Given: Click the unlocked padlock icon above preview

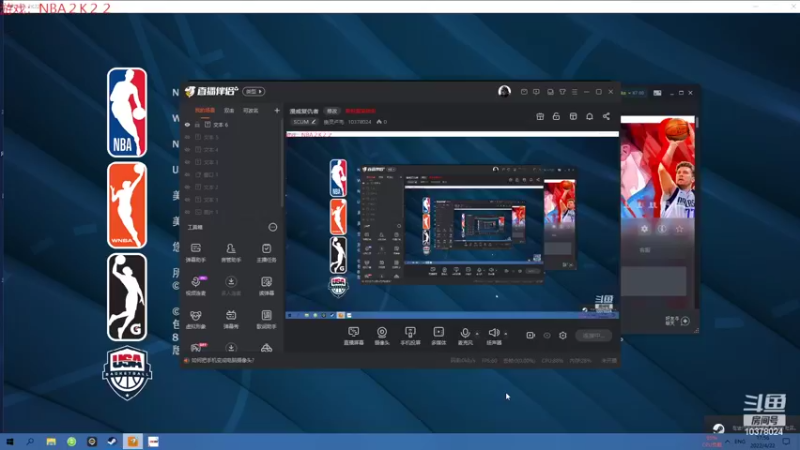Looking at the screenshot, I should (x=556, y=116).
